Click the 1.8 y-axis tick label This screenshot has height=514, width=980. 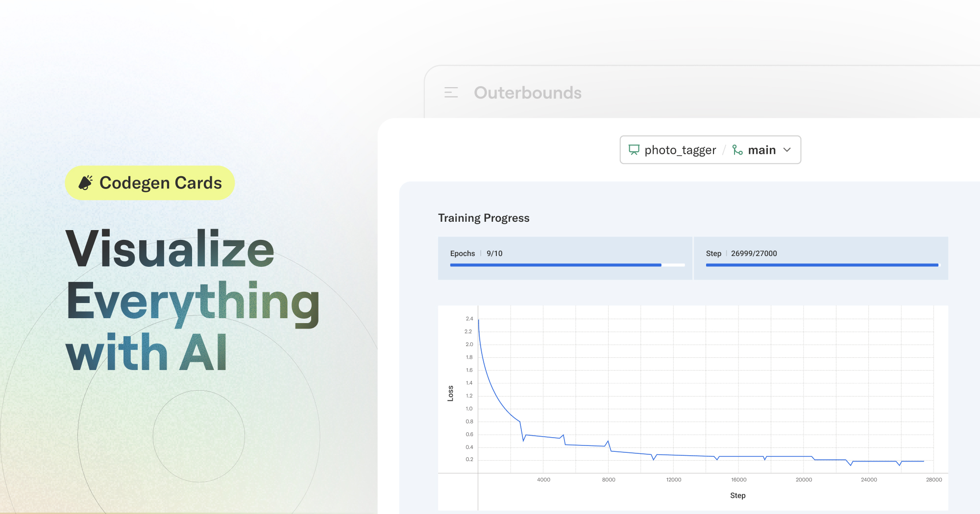click(x=469, y=357)
